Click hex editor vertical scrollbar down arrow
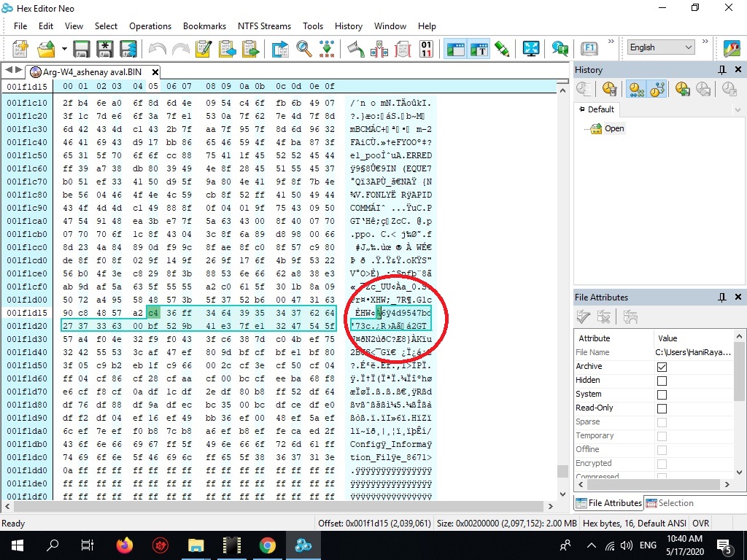The image size is (747, 560). click(562, 494)
